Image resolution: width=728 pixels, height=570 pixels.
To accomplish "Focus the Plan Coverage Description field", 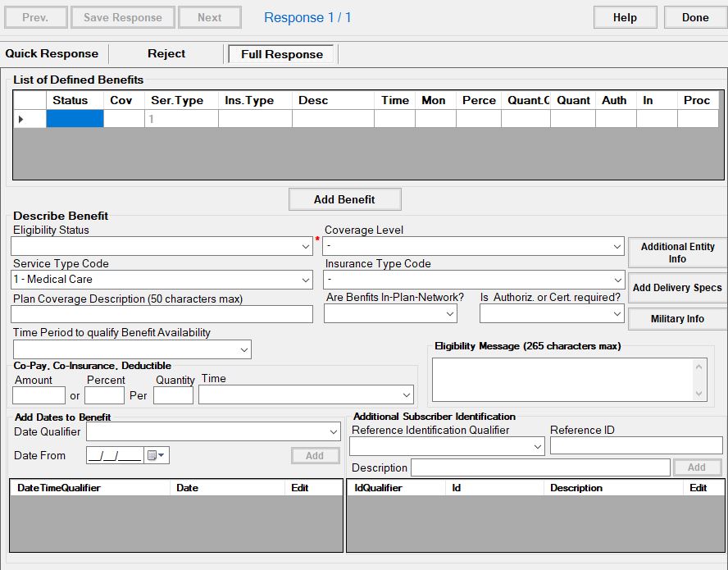I will pos(162,314).
